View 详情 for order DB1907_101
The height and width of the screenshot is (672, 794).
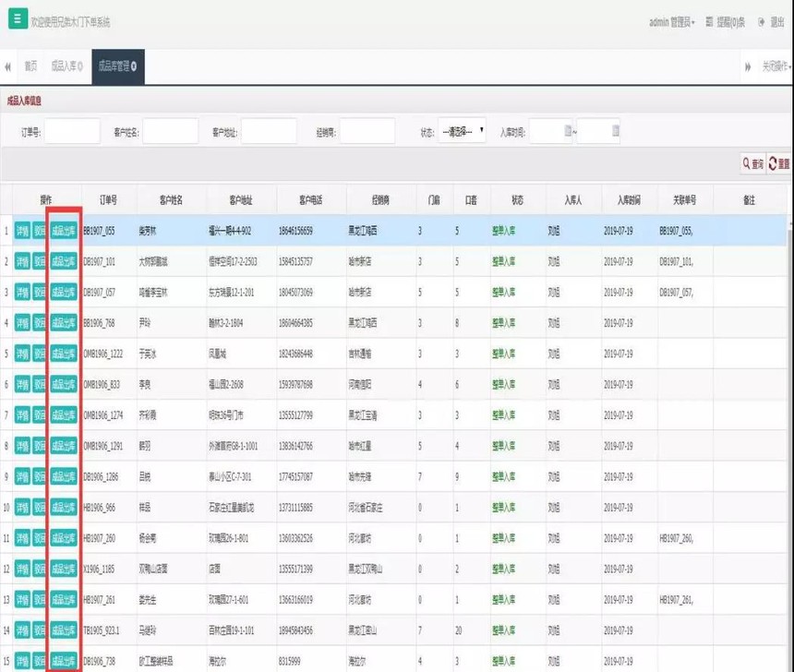click(22, 261)
